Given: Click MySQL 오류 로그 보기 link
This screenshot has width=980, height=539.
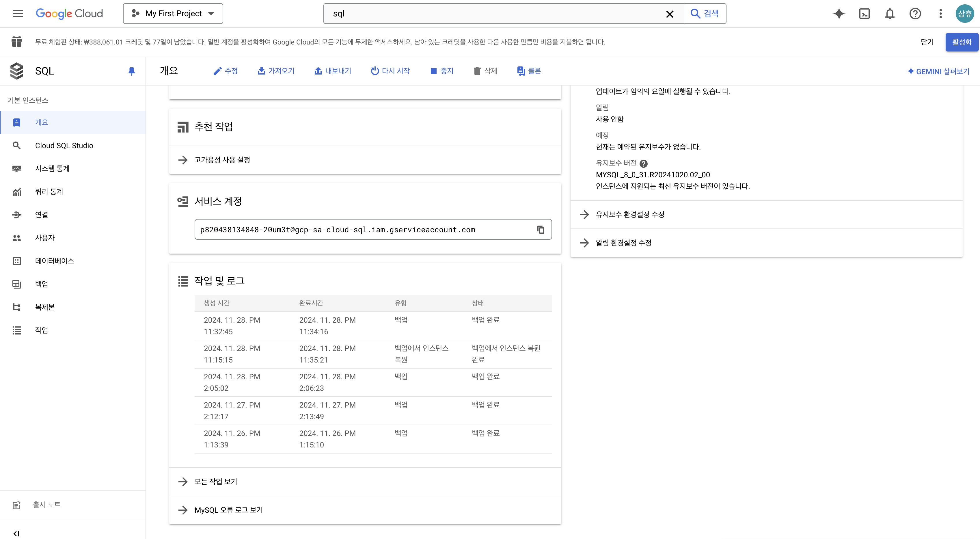Looking at the screenshot, I should click(x=365, y=510).
